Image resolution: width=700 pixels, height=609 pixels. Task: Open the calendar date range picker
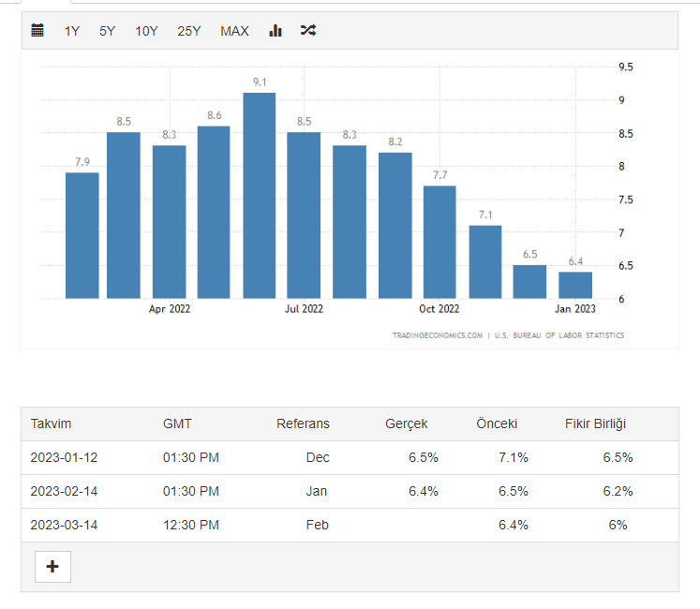pos(37,31)
